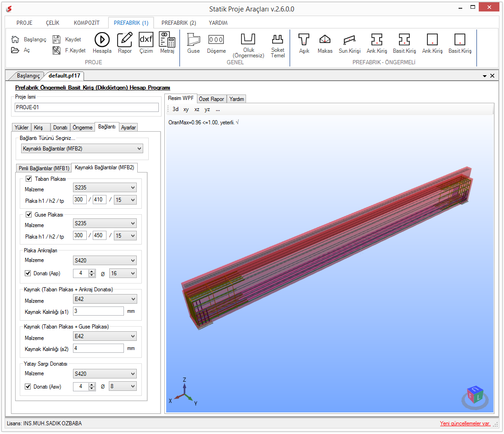Click the Başlangıç home icon
Screen dimensions: 504x434
[x=15, y=39]
